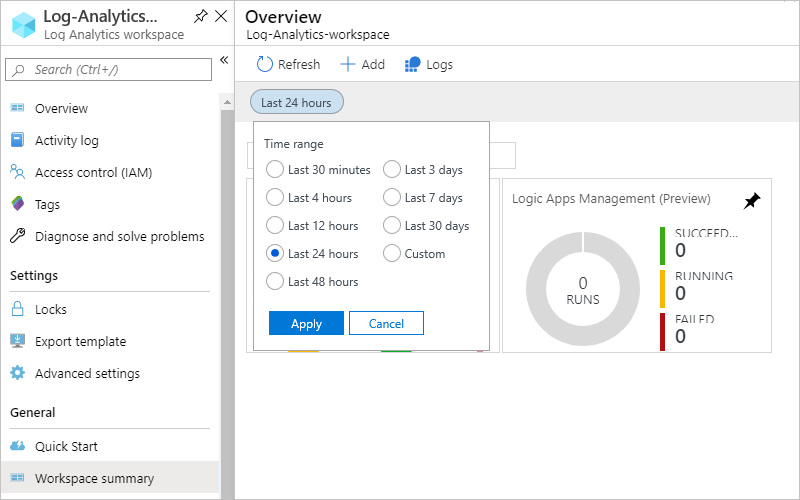
Task: Cancel the time range selection
Action: (x=386, y=323)
